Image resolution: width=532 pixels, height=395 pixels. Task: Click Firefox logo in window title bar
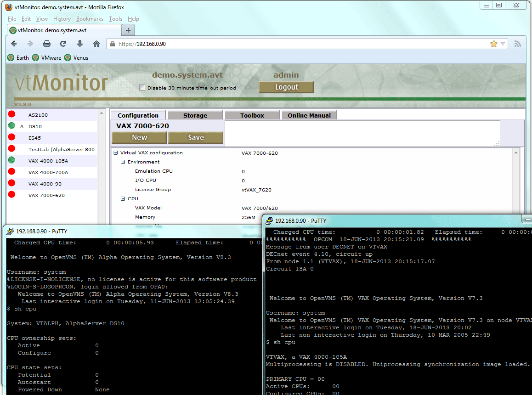pyautogui.click(x=9, y=7)
